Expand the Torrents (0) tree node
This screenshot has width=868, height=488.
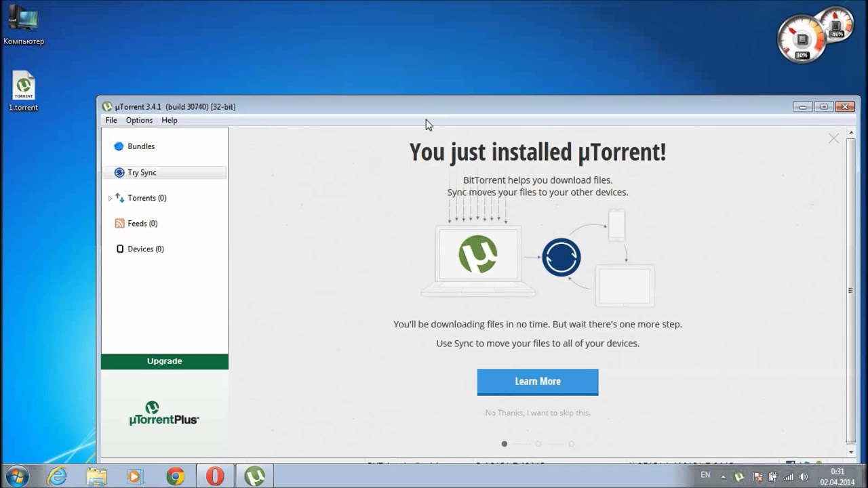(x=110, y=199)
